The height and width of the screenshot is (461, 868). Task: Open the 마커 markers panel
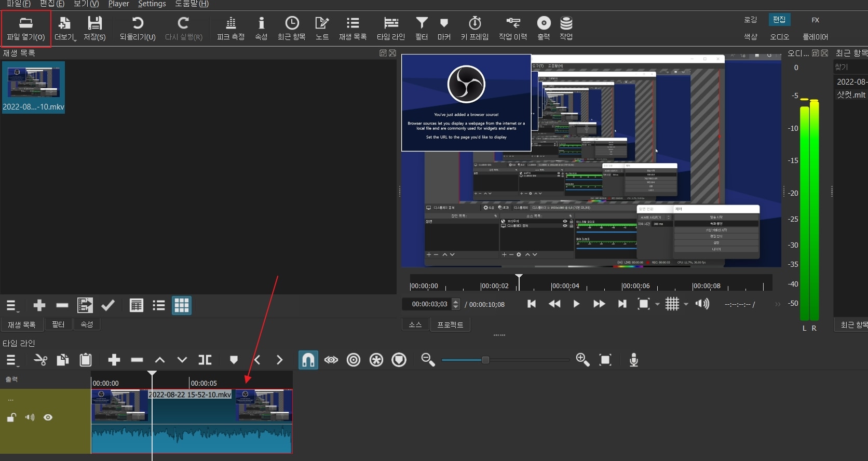pos(444,29)
